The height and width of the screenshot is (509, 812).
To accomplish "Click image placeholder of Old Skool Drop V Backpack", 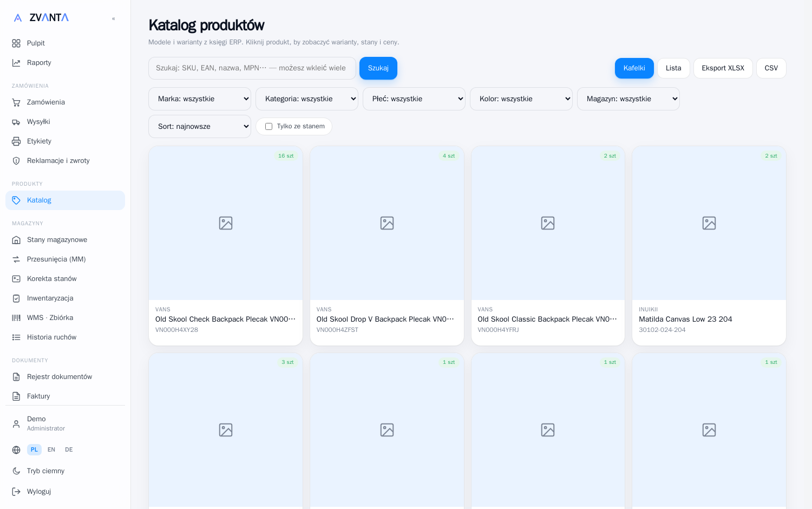I will click(x=387, y=223).
